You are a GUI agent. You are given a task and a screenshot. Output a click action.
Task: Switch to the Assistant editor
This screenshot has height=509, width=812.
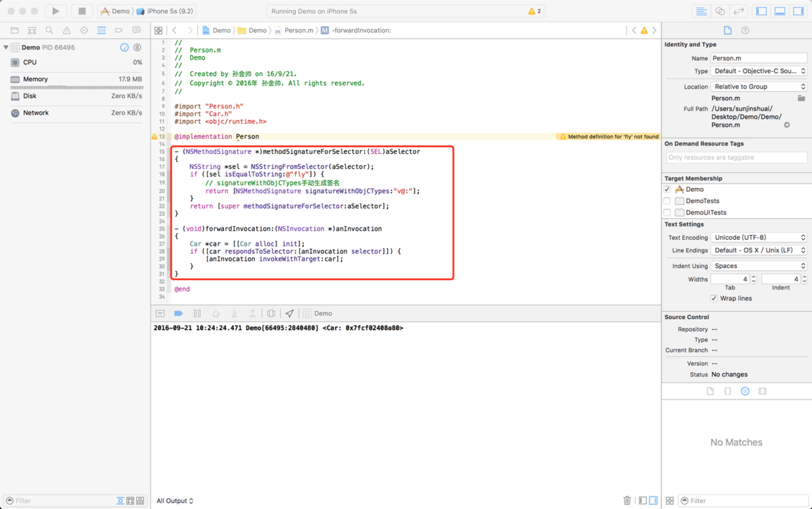(x=720, y=11)
